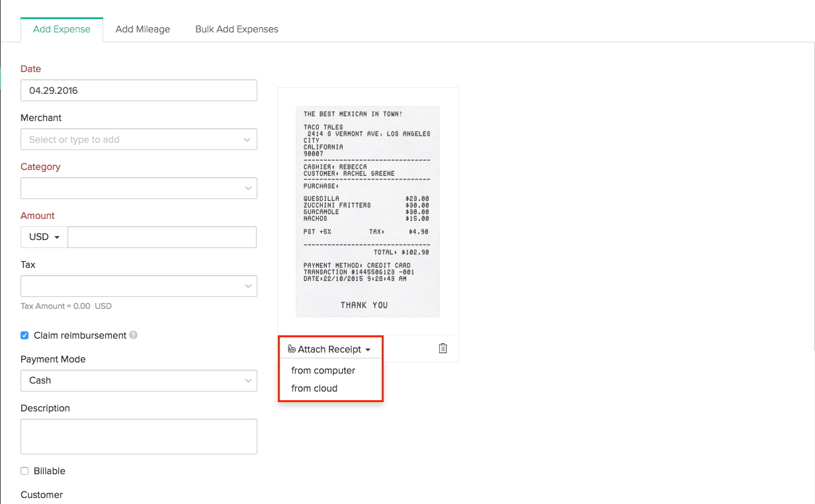Image resolution: width=815 pixels, height=504 pixels.
Task: Select the Add Expense tab
Action: [x=62, y=30]
